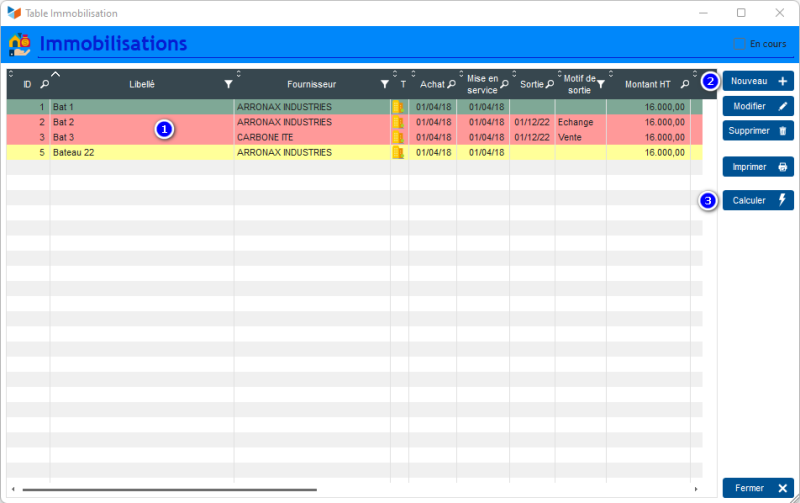Viewport: 800px width, 503px height.
Task: Click the Sortie column search icon
Action: coord(550,85)
